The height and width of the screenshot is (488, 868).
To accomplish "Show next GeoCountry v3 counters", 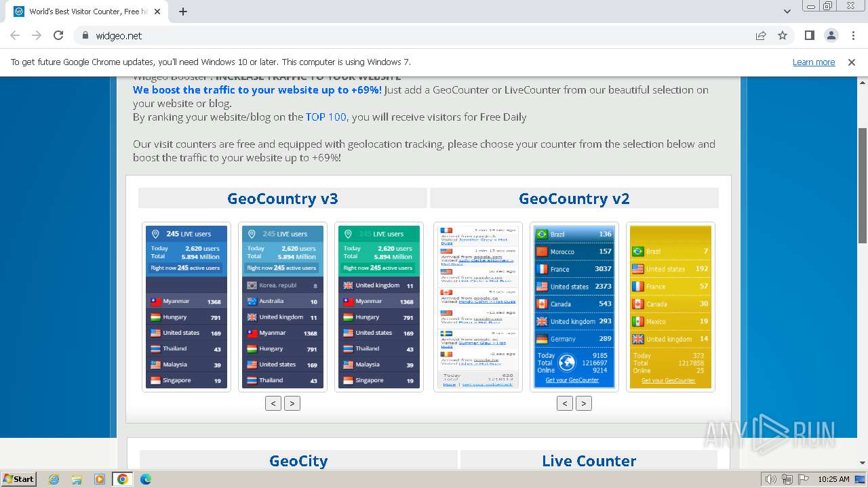I will pos(292,403).
